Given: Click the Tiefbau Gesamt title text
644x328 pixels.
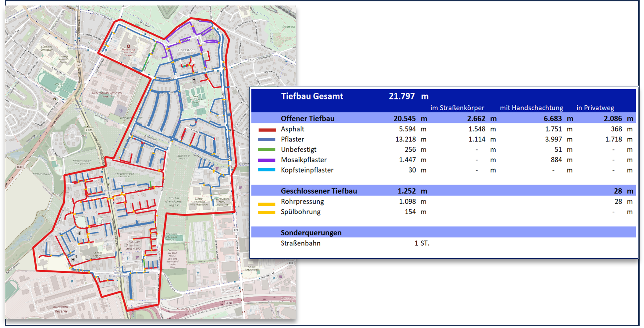Looking at the screenshot, I should (312, 96).
